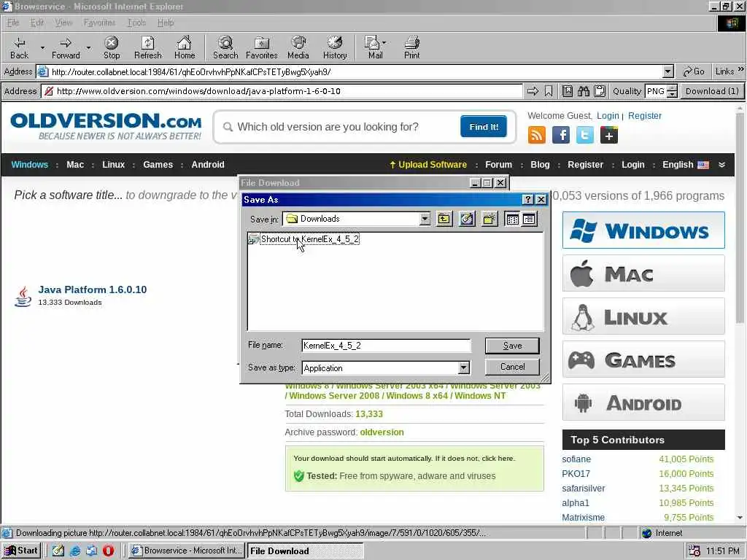Click Create New Folder icon in Save As
The image size is (747, 560).
489,219
